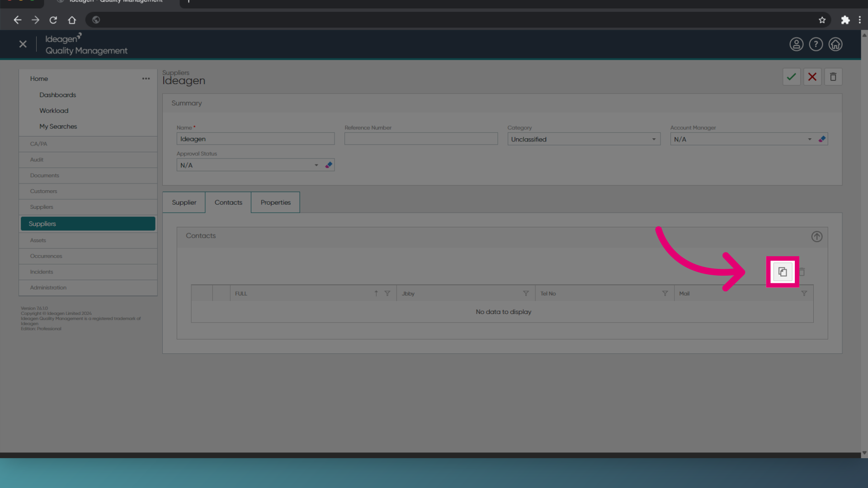Viewport: 868px width, 488px height.
Task: Go to the home icon in header
Action: pyautogui.click(x=835, y=44)
